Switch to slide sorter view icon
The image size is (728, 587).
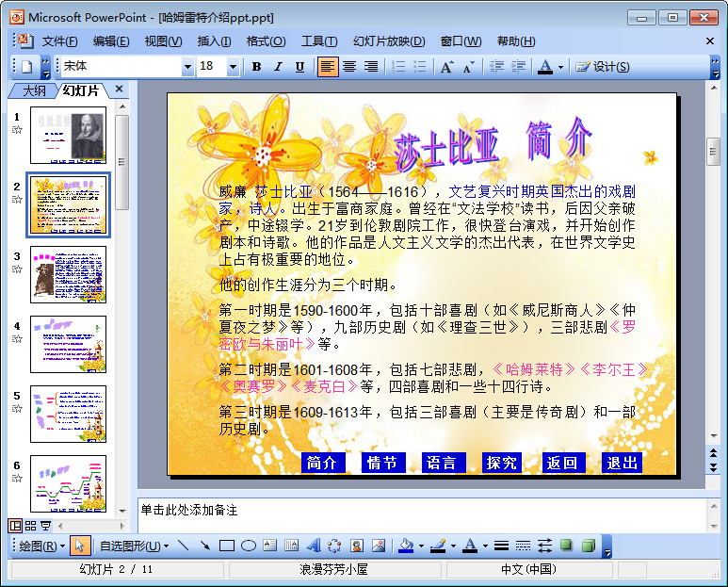[31, 526]
